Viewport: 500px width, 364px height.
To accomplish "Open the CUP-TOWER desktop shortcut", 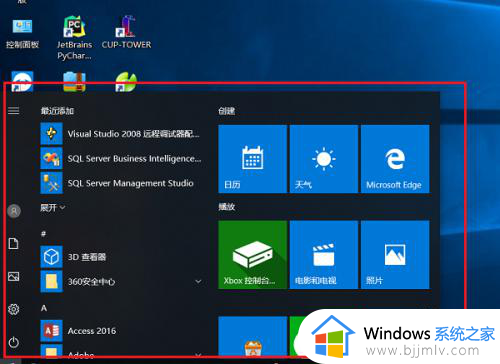I will 126,32.
